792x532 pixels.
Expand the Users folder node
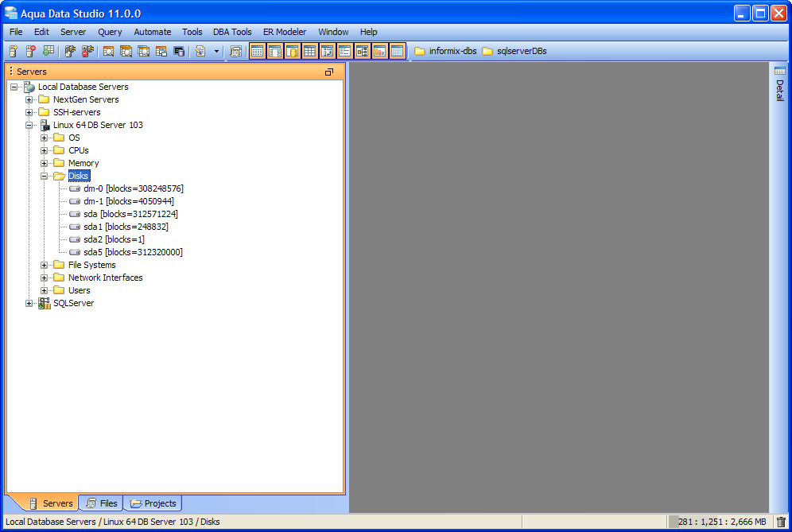[44, 290]
